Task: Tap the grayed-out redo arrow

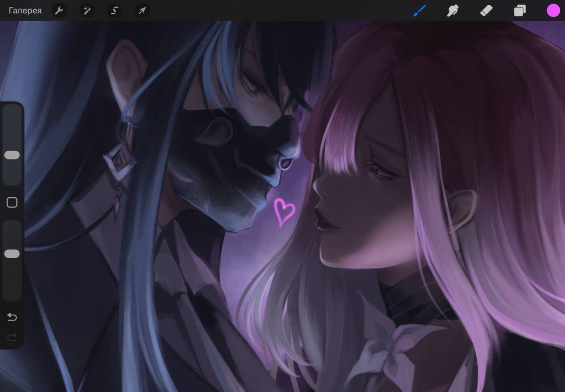Action: [x=12, y=337]
